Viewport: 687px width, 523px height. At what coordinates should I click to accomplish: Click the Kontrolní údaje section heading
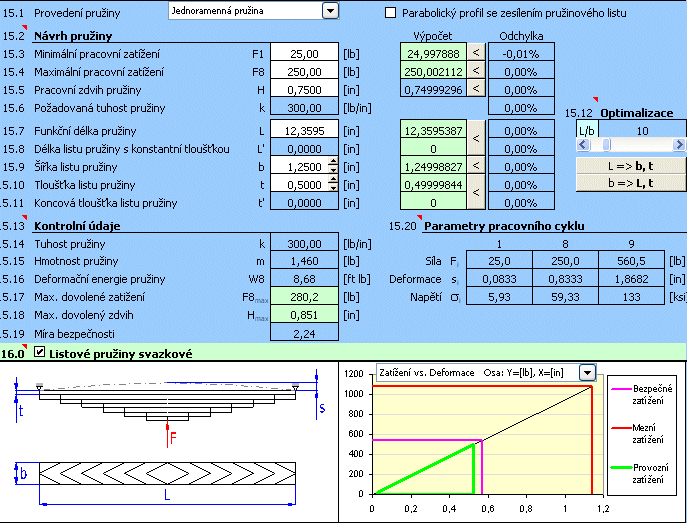77,226
